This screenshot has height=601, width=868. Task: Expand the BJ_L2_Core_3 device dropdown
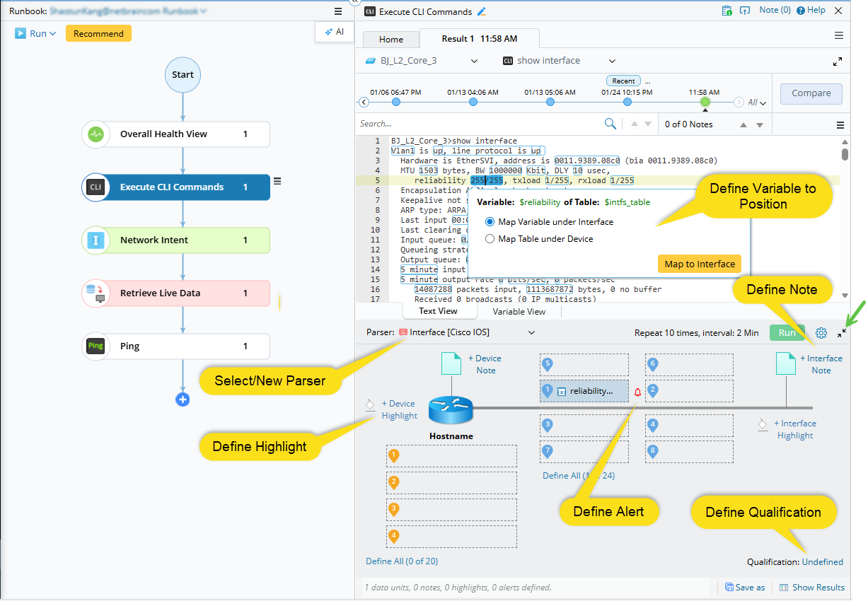[474, 61]
